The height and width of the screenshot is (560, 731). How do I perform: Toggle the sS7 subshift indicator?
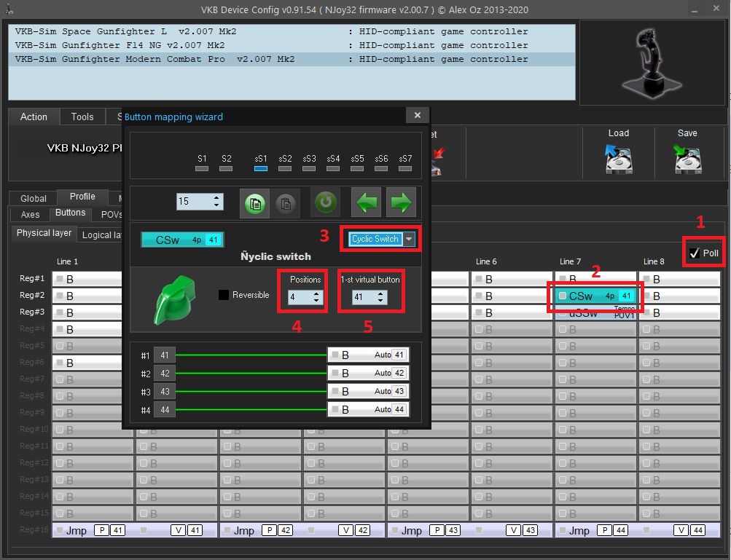coord(405,168)
